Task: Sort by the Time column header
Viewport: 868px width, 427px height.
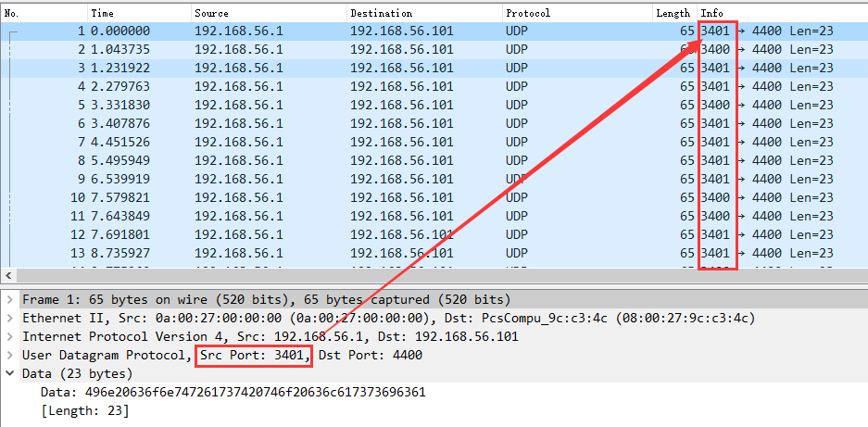Action: pos(140,13)
